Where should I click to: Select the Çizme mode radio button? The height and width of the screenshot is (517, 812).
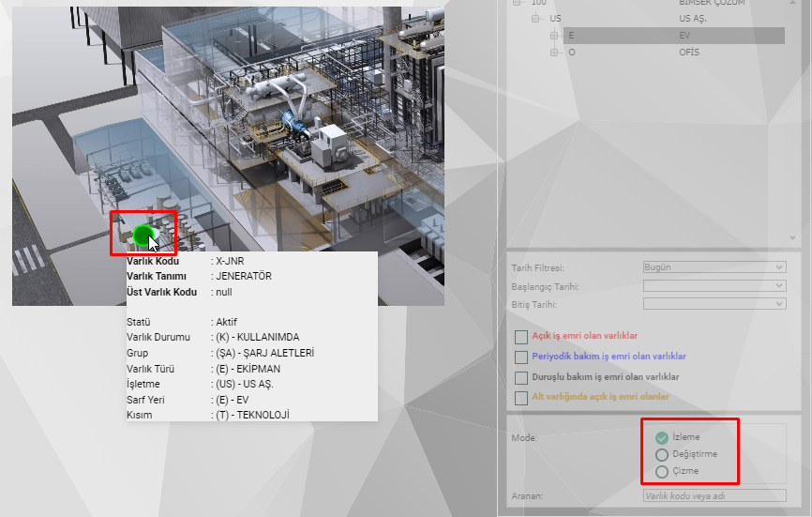662,472
